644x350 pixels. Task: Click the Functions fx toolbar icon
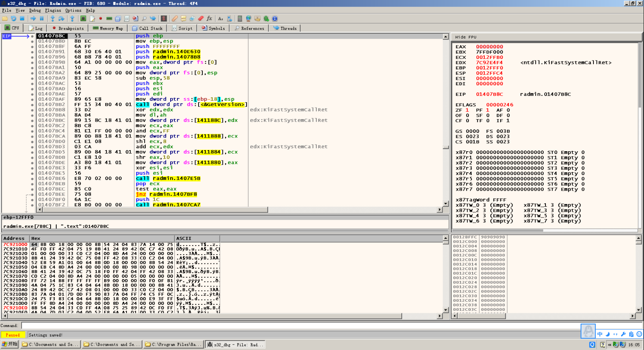click(209, 18)
